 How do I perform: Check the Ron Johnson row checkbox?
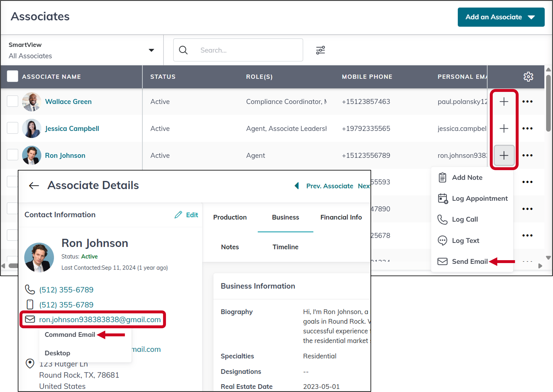coord(13,155)
